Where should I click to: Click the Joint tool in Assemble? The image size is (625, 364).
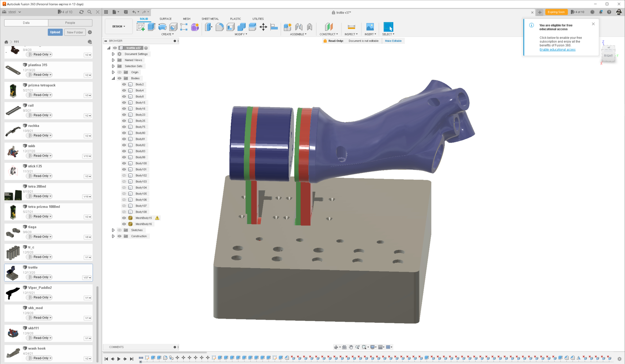(299, 27)
